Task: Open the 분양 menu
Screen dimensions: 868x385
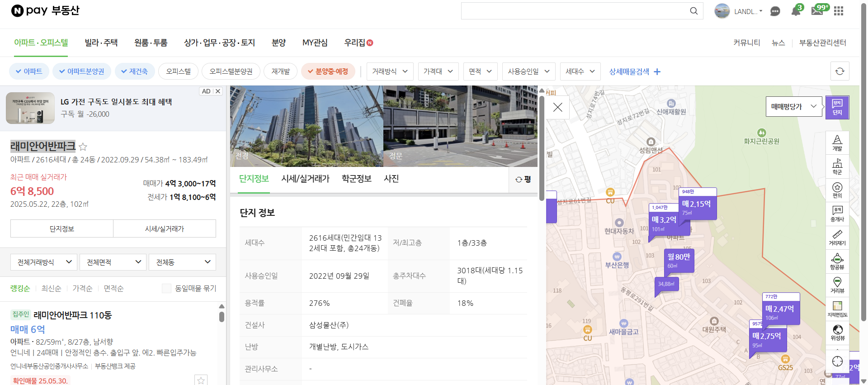Action: pos(278,43)
